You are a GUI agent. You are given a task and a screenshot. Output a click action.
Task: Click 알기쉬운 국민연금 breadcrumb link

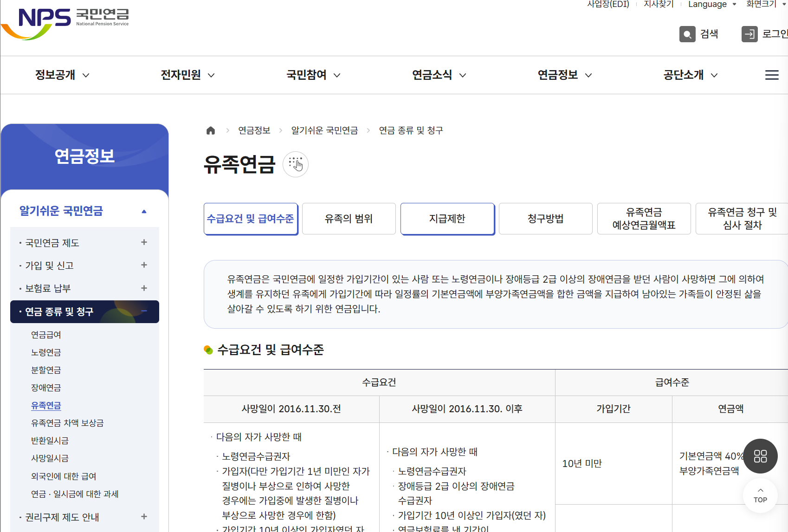[324, 130]
